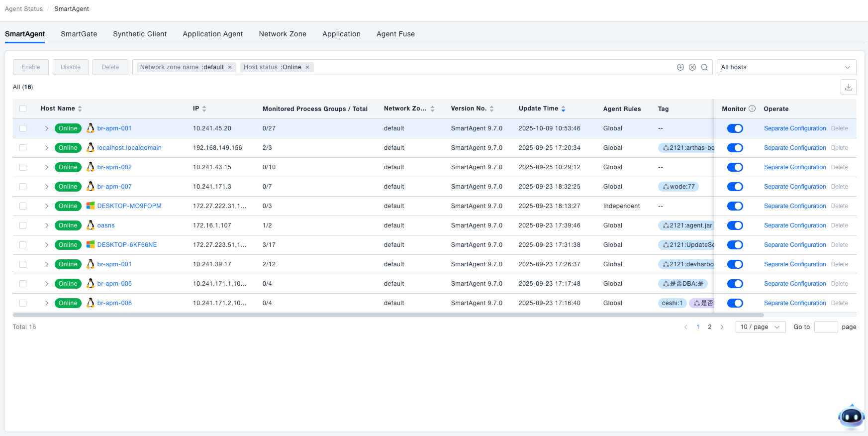Image resolution: width=868 pixels, height=436 pixels.
Task: Remove the Host status Online filter tag
Action: coord(307,67)
